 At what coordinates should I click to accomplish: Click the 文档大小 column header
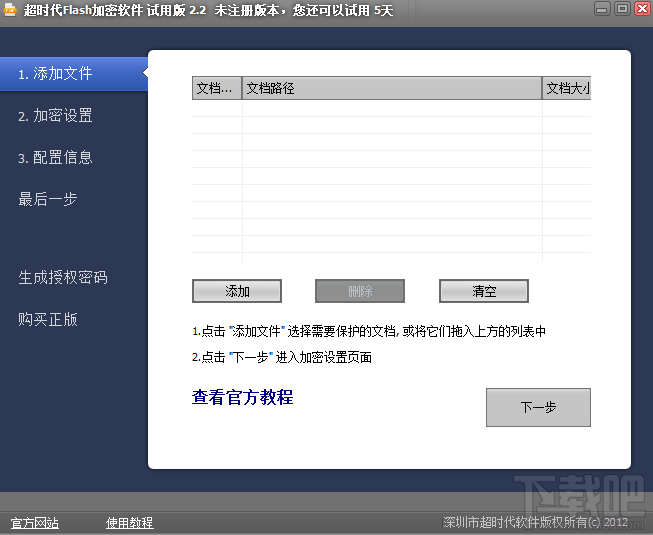566,88
